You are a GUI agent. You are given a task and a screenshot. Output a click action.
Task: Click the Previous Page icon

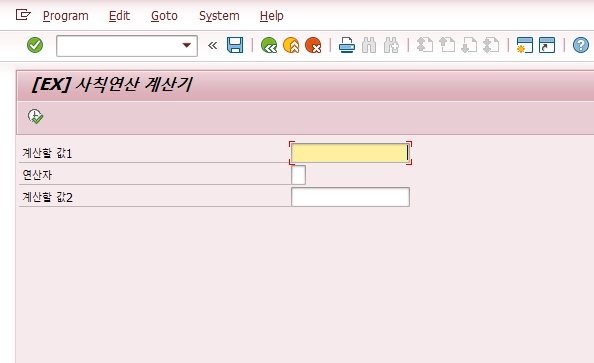[447, 45]
